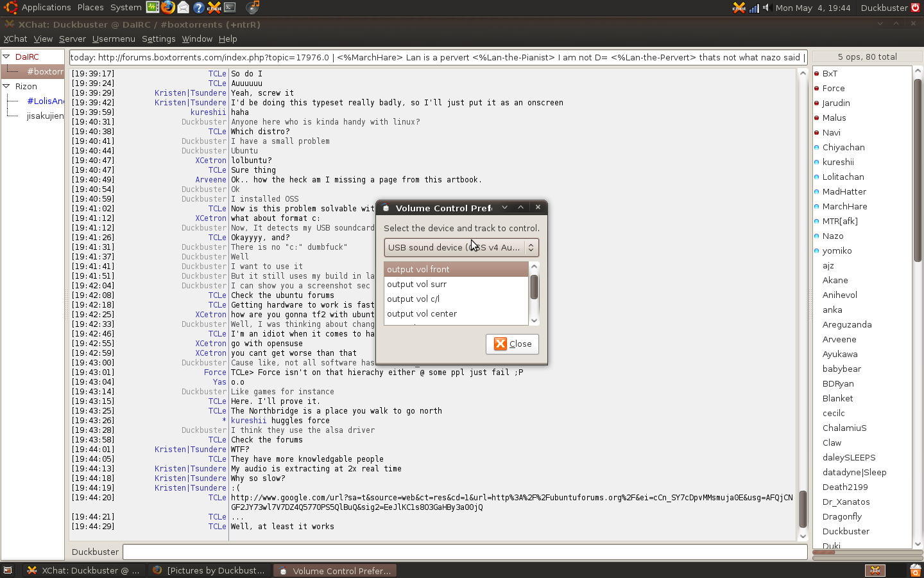Collapse the DalRC server tree

6,57
